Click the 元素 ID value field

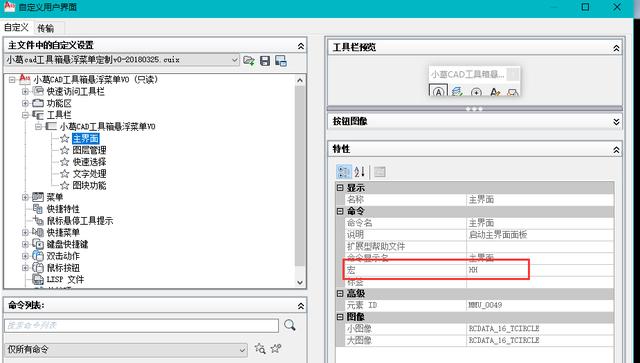540,305
